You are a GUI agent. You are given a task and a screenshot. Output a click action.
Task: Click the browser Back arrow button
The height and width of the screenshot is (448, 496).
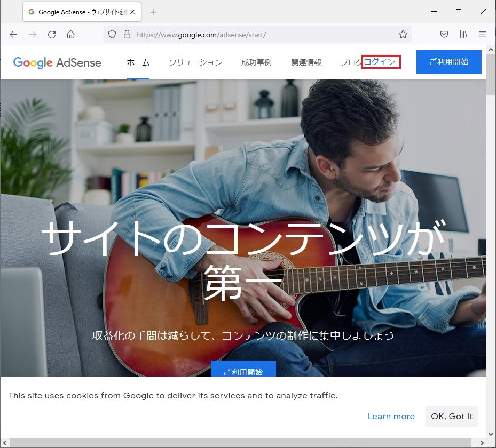click(13, 34)
